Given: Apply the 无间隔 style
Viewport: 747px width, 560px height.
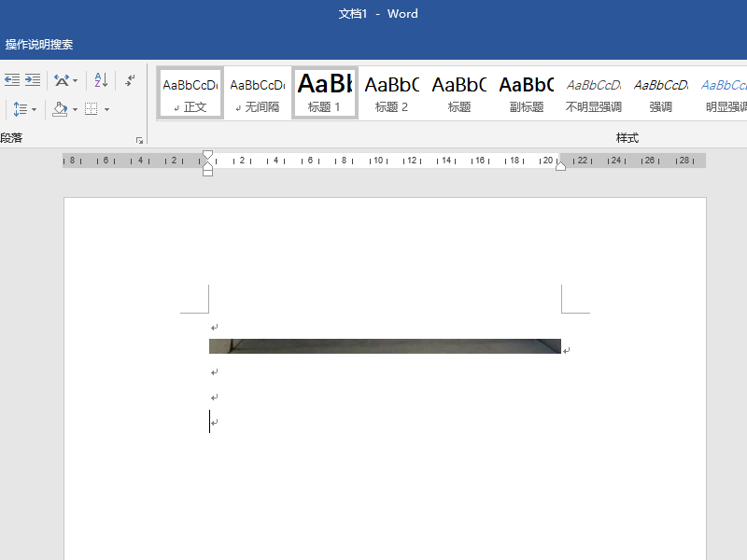Looking at the screenshot, I should (x=257, y=92).
